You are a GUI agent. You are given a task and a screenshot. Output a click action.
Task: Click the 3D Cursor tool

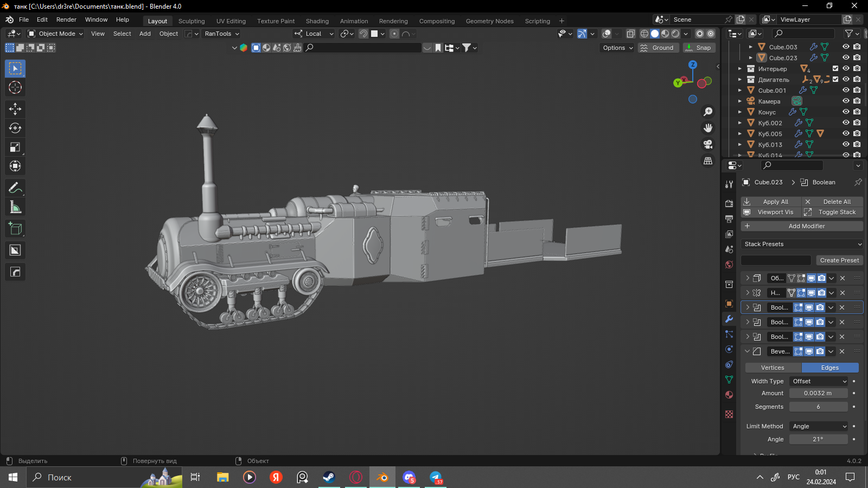pyautogui.click(x=15, y=87)
